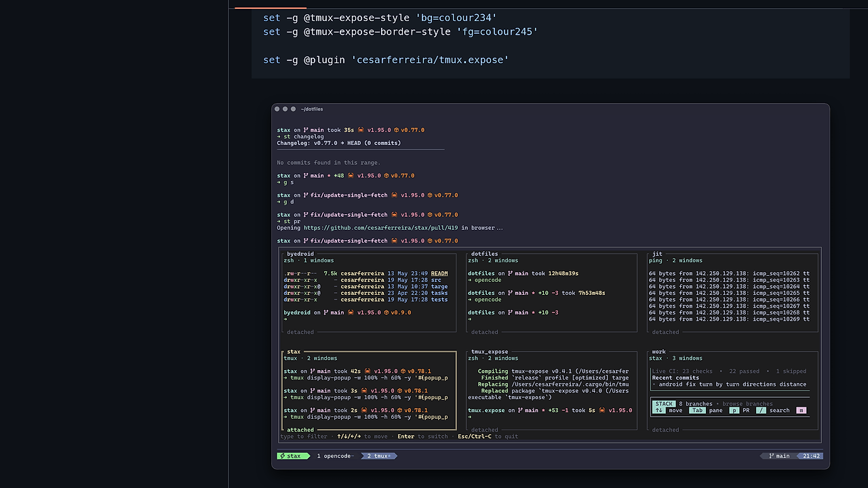Pick the tmux_expose session card title
The width and height of the screenshot is (868, 488).
tap(490, 352)
